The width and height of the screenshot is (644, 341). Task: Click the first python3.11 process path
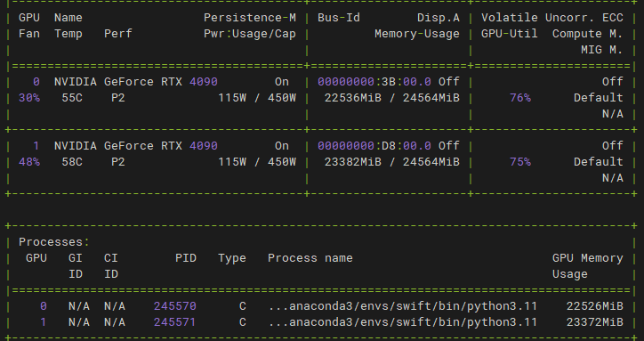[x=403, y=306]
